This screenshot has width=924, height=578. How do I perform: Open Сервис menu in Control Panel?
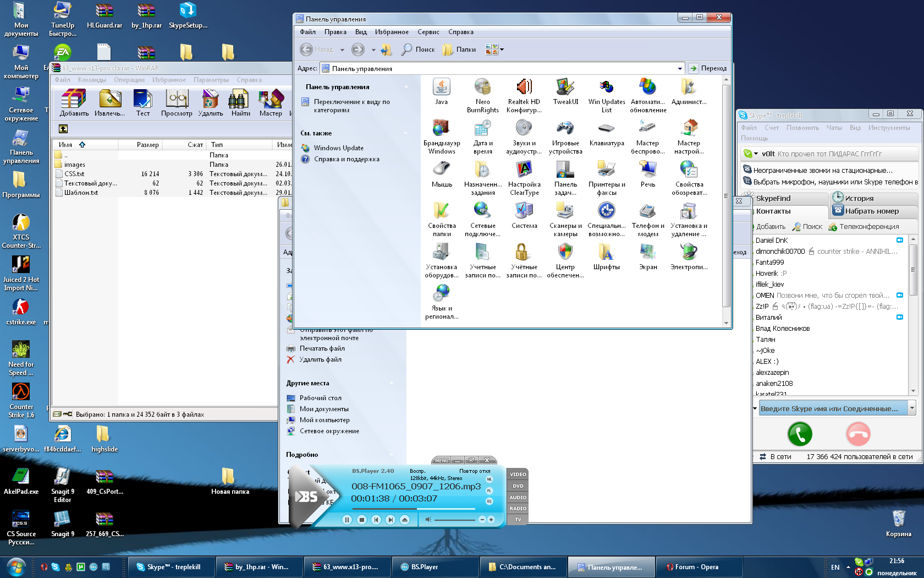point(428,32)
